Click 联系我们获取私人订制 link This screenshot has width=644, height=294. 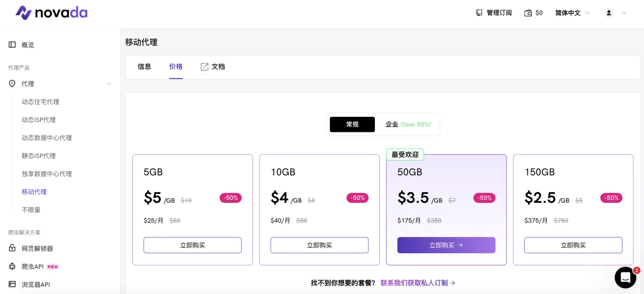pos(418,283)
